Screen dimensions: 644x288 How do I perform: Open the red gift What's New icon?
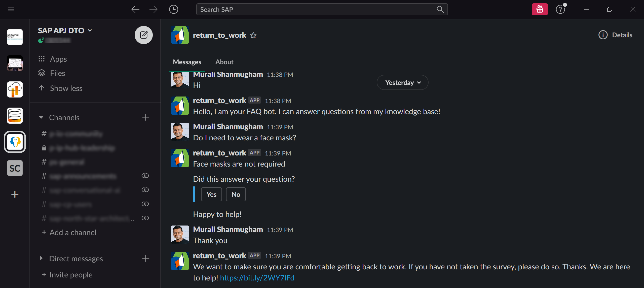click(x=539, y=10)
